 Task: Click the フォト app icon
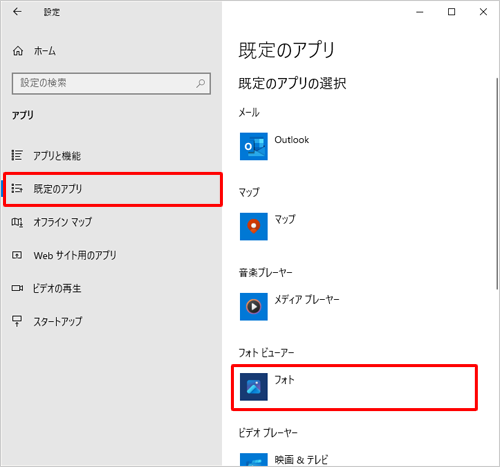point(254,387)
